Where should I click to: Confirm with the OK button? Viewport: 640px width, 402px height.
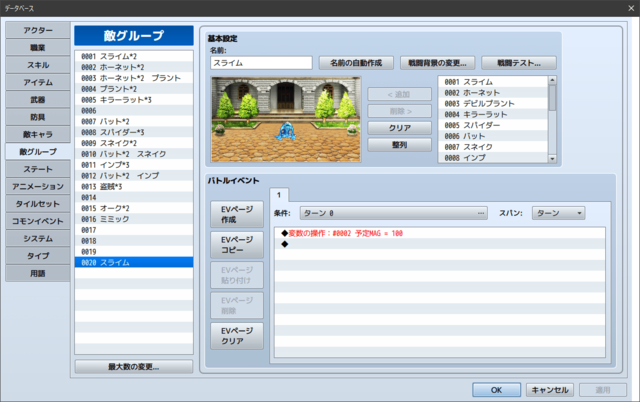click(x=496, y=390)
